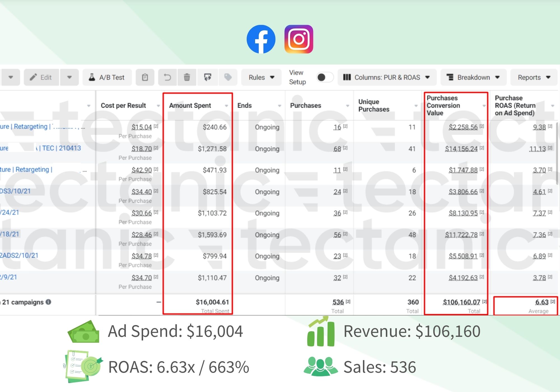Sort by Purchases Conversion Value header
Image resolution: width=560 pixels, height=392 pixels.
(443, 106)
